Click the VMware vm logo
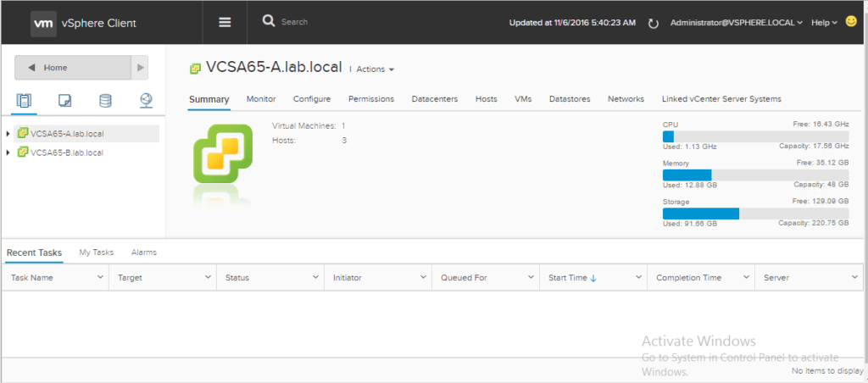Viewport: 868px width, 383px height. click(43, 23)
